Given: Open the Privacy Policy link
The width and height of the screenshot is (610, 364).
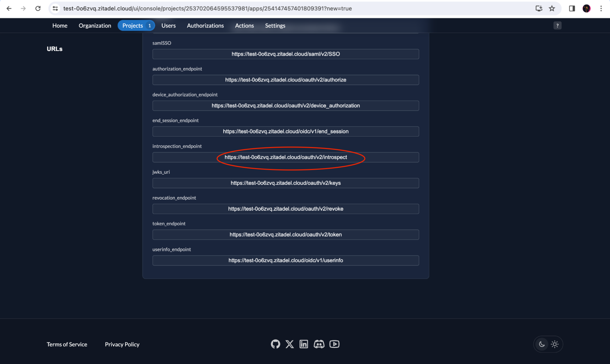Looking at the screenshot, I should [x=122, y=344].
